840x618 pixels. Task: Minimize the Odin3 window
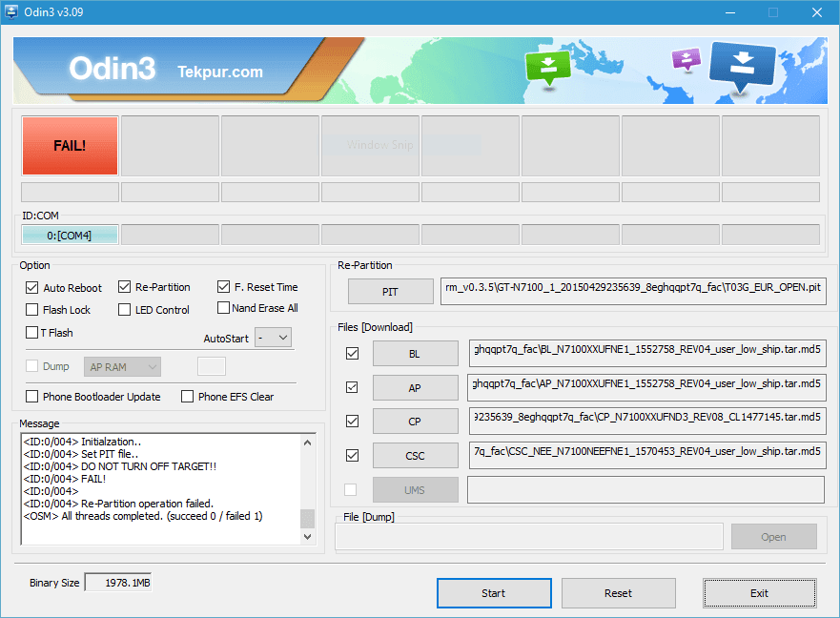(730, 12)
